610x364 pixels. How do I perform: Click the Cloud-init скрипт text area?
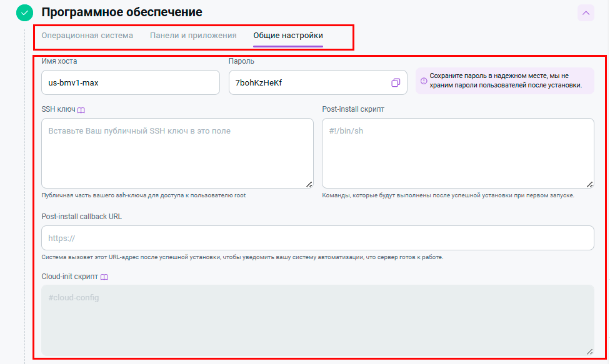(x=317, y=320)
